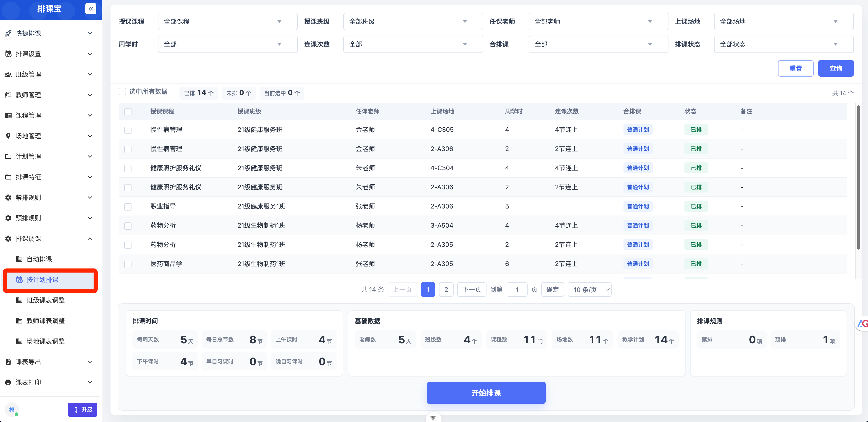868x422 pixels.
Task: Select the 医药商品学 row checkbox
Action: pyautogui.click(x=128, y=264)
